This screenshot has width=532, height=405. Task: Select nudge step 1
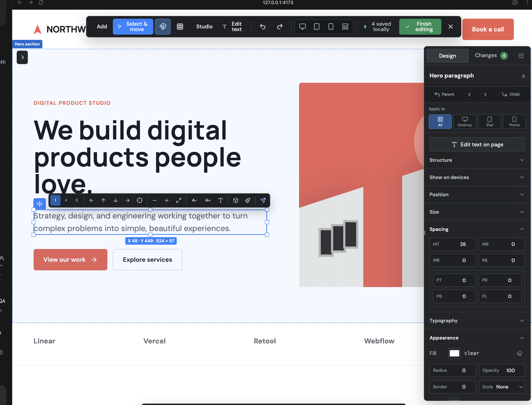55,200
